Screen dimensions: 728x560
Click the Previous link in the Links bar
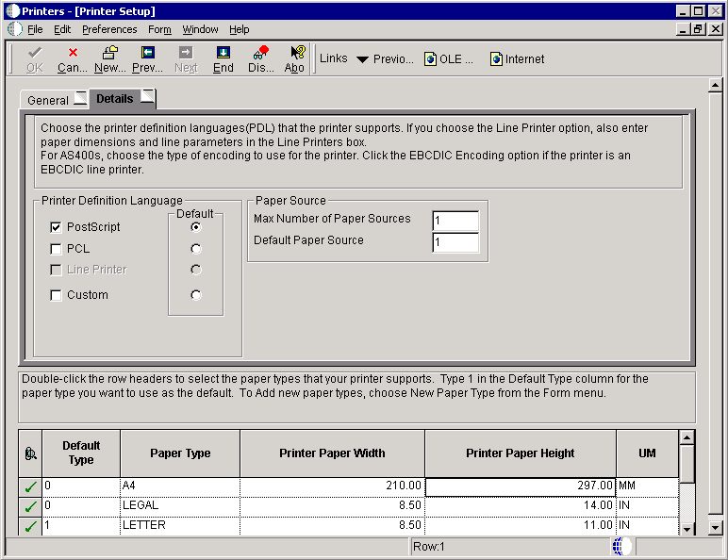(393, 59)
